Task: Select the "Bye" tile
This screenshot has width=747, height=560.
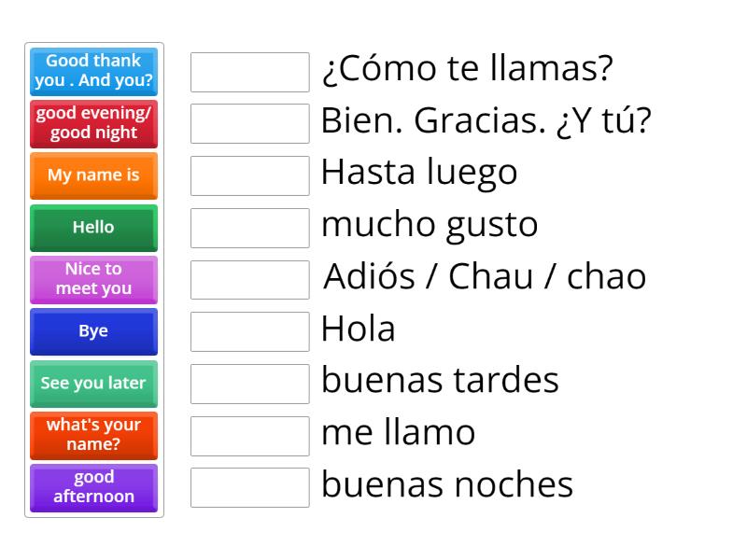Action: pyautogui.click(x=93, y=331)
